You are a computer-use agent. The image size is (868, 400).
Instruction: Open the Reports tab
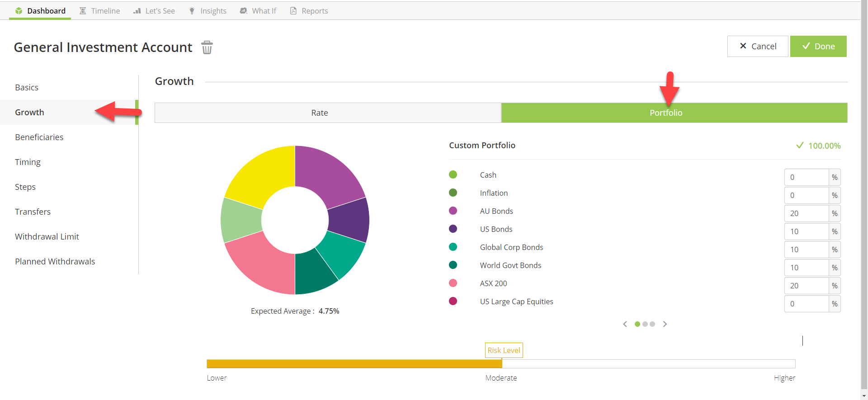[x=309, y=11]
